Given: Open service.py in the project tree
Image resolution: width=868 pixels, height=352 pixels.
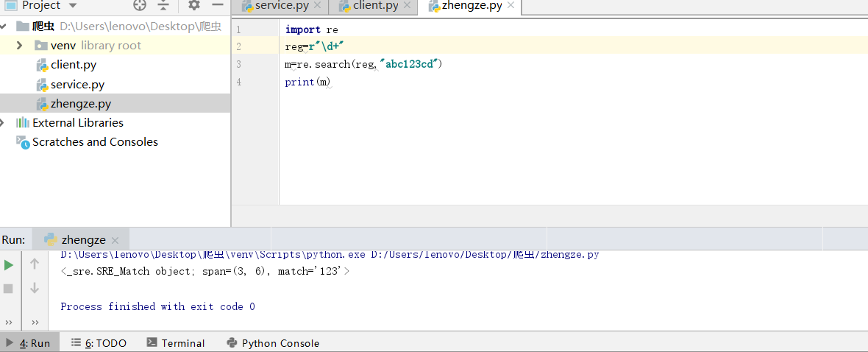Looking at the screenshot, I should click(x=77, y=85).
